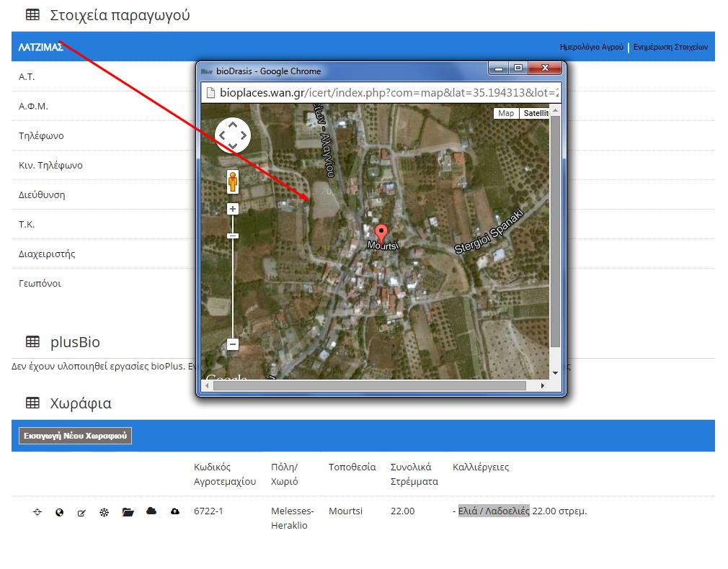This screenshot has height=569, width=728.
Task: Click the popup horizontal scrollbar thumb
Action: click(x=370, y=385)
